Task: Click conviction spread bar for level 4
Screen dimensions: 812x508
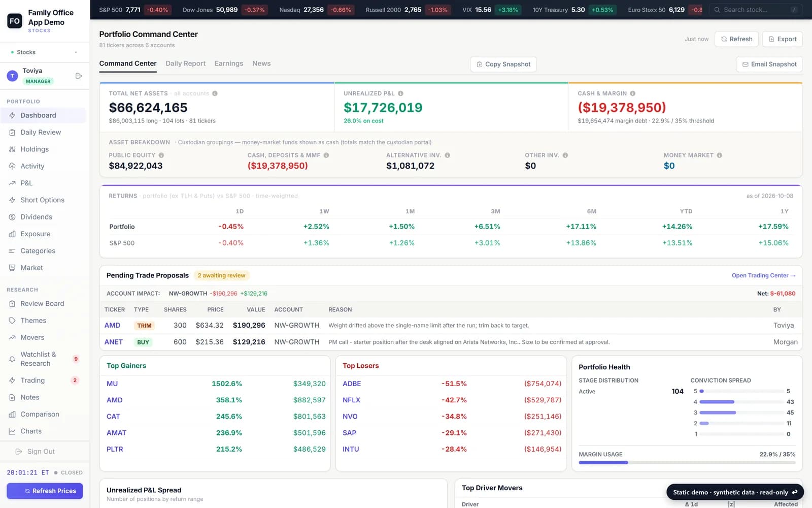Action: (741, 402)
